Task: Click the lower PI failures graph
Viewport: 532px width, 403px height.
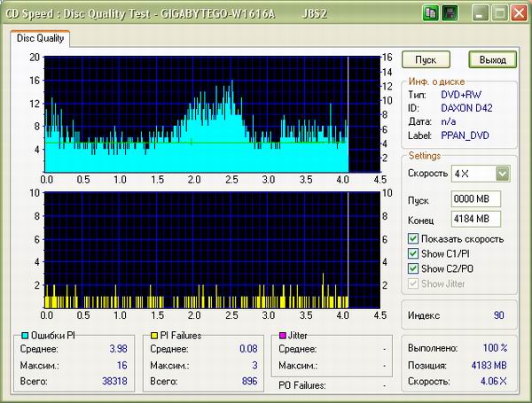Action: [195, 249]
